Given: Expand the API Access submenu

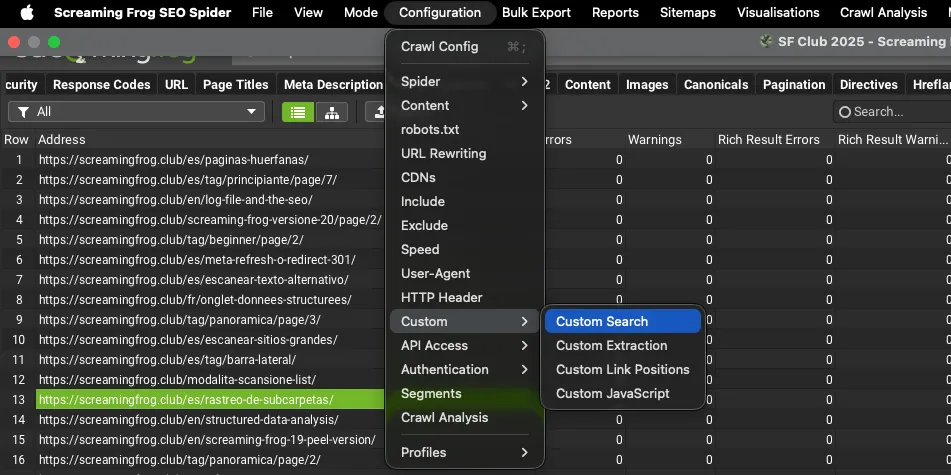Looking at the screenshot, I should coord(465,345).
